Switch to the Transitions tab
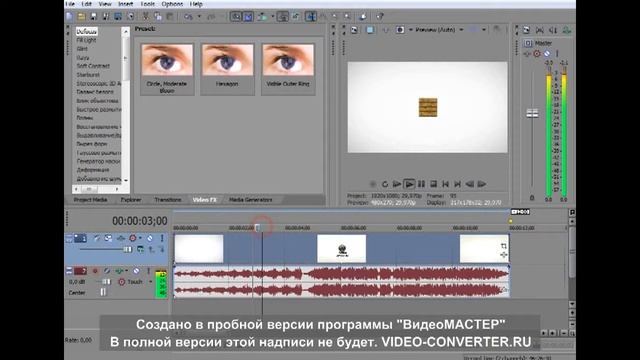This screenshot has height=360, width=640. (168, 200)
